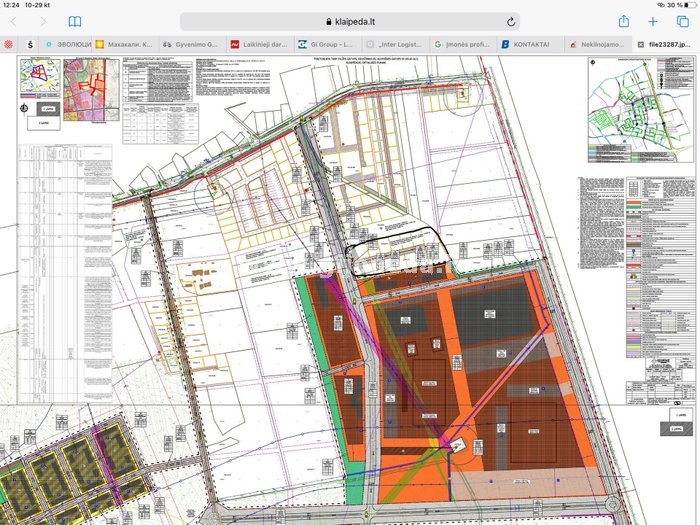This screenshot has width=700, height=525.
Task: Switch to the first pinned red-icon tab
Action: [x=8, y=44]
